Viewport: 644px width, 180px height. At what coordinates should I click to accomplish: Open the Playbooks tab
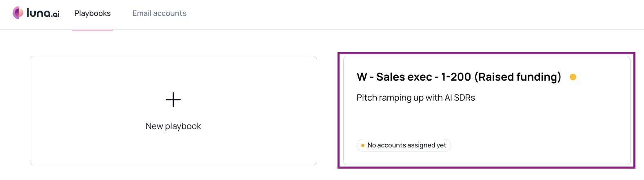(93, 13)
